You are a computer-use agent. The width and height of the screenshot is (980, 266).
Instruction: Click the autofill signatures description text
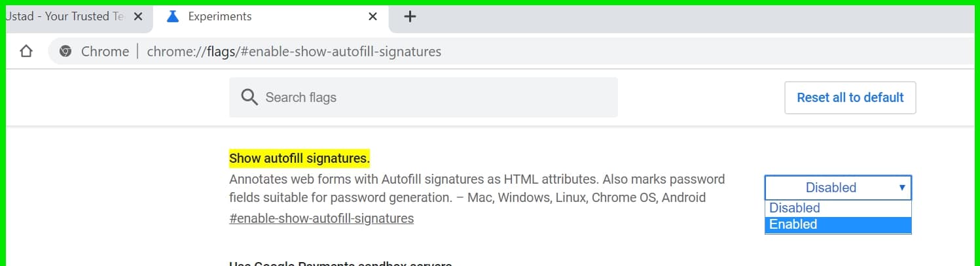(477, 188)
